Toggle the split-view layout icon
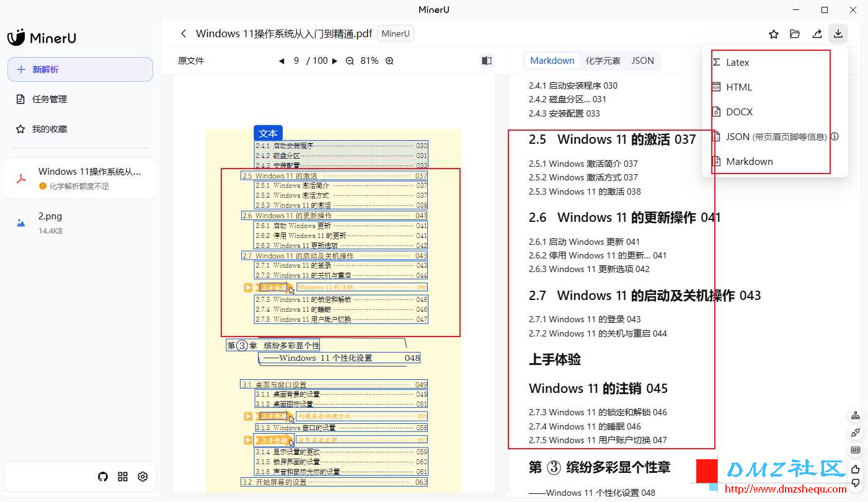Screen dimensions: 868x502 [x=487, y=61]
